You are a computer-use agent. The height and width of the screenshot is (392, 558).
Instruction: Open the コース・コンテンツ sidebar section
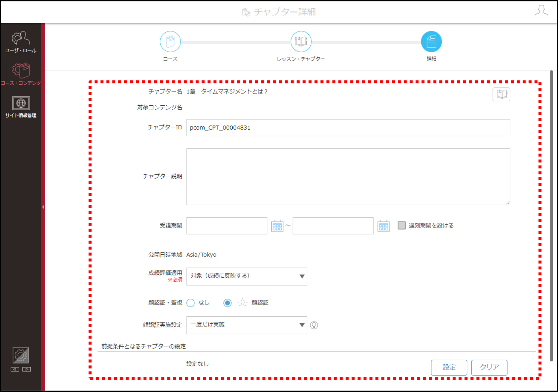tap(20, 74)
